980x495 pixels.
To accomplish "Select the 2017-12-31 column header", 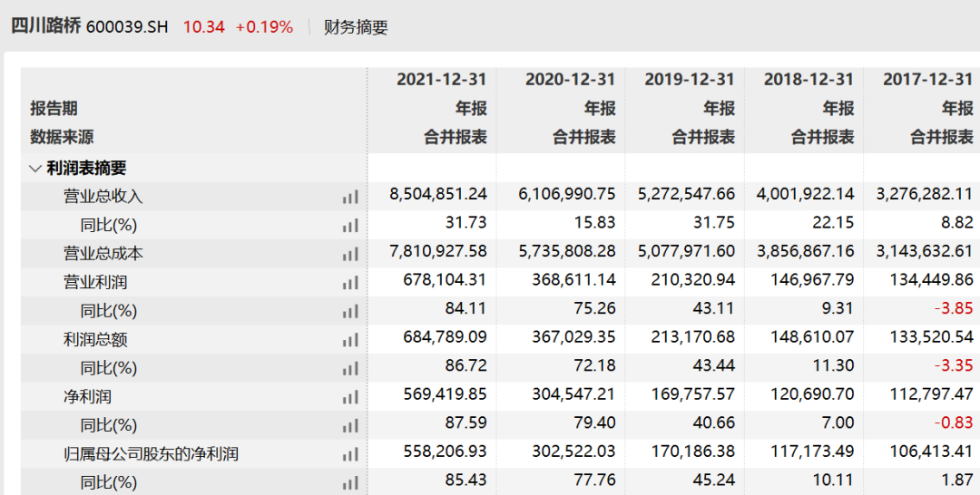I will tap(928, 79).
